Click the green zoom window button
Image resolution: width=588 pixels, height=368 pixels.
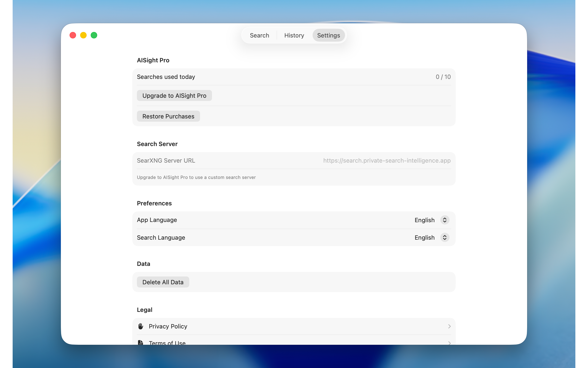tap(94, 35)
